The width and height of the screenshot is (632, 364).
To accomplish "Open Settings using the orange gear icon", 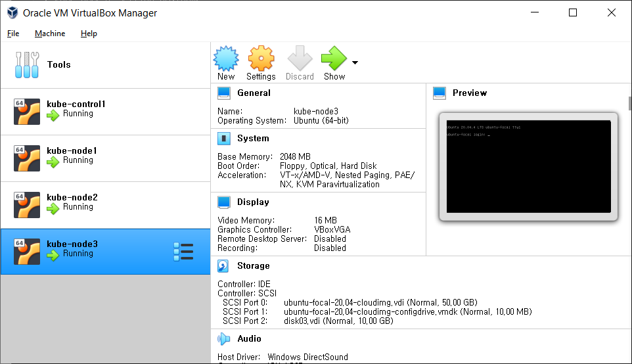I will (261, 58).
